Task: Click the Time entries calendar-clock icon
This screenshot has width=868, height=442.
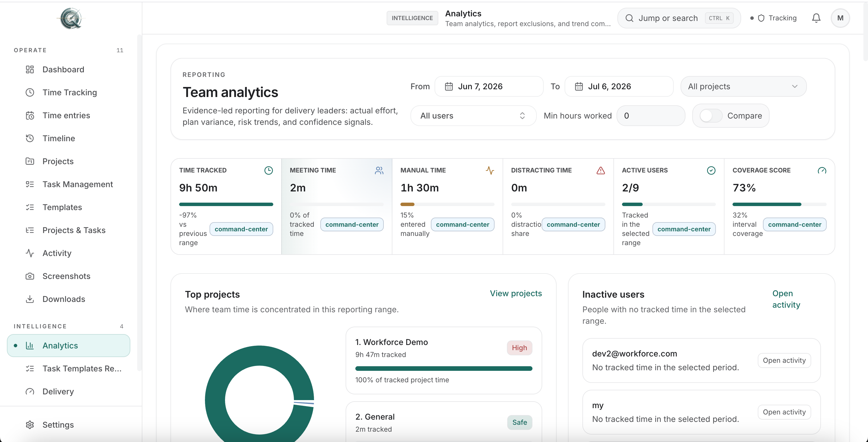Action: point(30,115)
